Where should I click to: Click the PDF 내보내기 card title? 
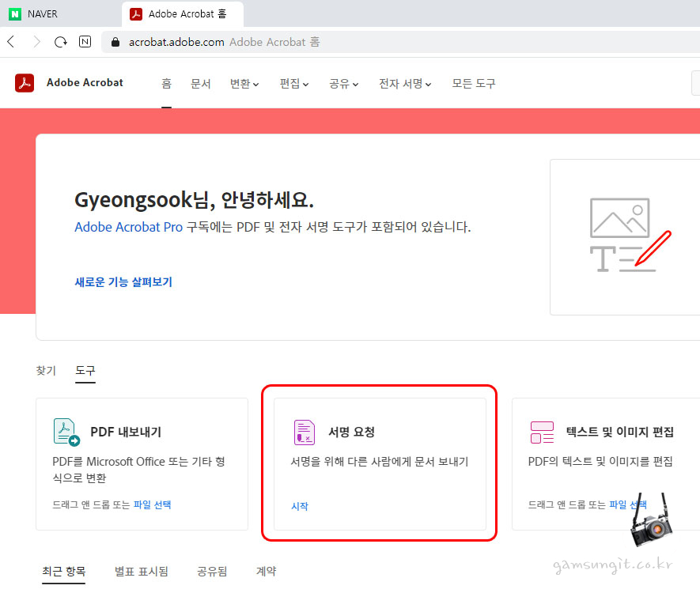pos(126,432)
